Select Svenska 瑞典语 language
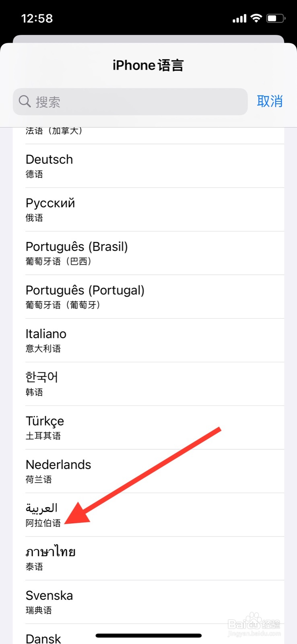 pyautogui.click(x=148, y=602)
